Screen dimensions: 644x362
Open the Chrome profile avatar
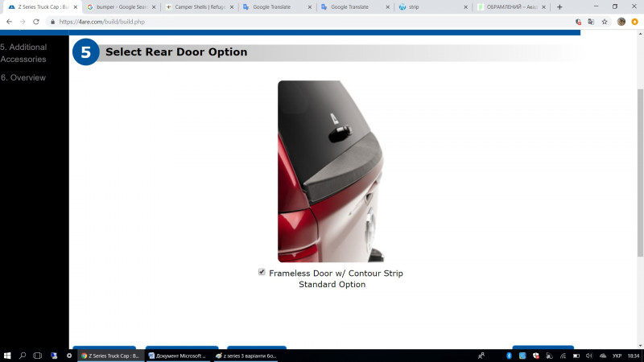click(x=621, y=22)
